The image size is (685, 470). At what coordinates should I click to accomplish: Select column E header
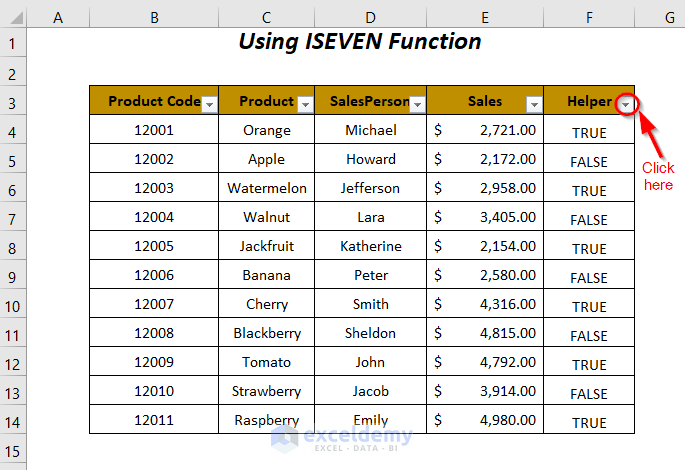[x=484, y=15]
